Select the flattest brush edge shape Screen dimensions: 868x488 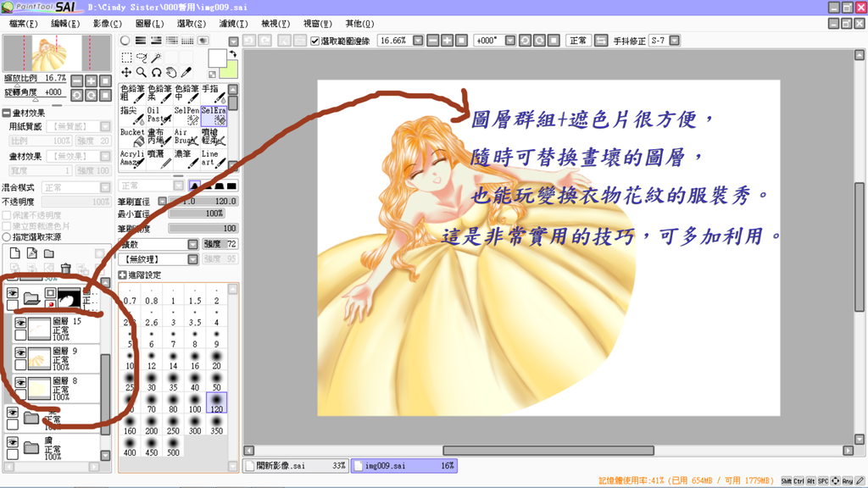(x=231, y=186)
